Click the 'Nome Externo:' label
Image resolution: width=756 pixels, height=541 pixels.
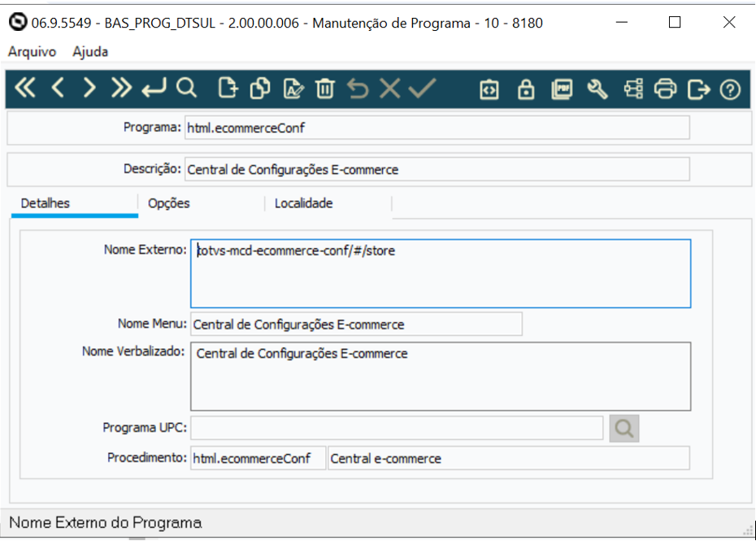pos(146,250)
